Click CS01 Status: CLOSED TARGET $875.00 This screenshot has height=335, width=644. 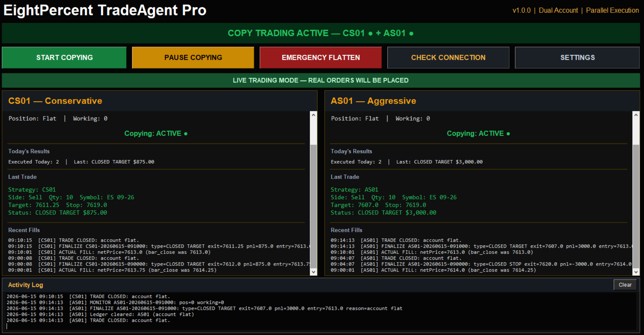[58, 213]
